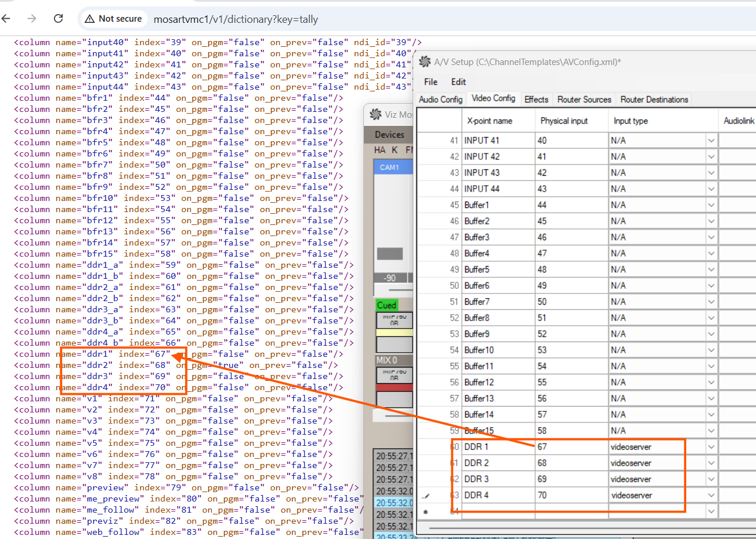Click the browser forward arrow
The width and height of the screenshot is (756, 539).
[32, 19]
